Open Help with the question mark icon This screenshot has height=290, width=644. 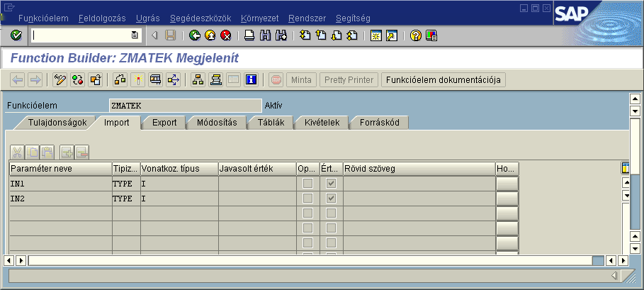point(416,35)
